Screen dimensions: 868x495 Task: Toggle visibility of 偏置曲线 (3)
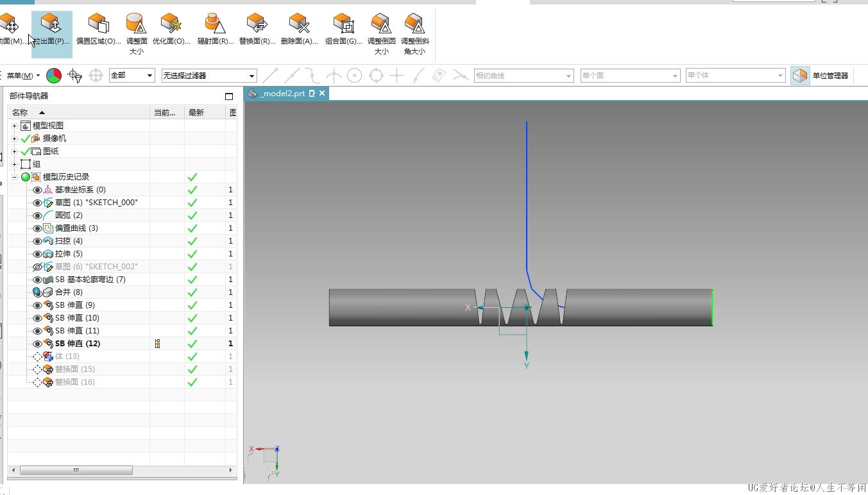pyautogui.click(x=37, y=228)
